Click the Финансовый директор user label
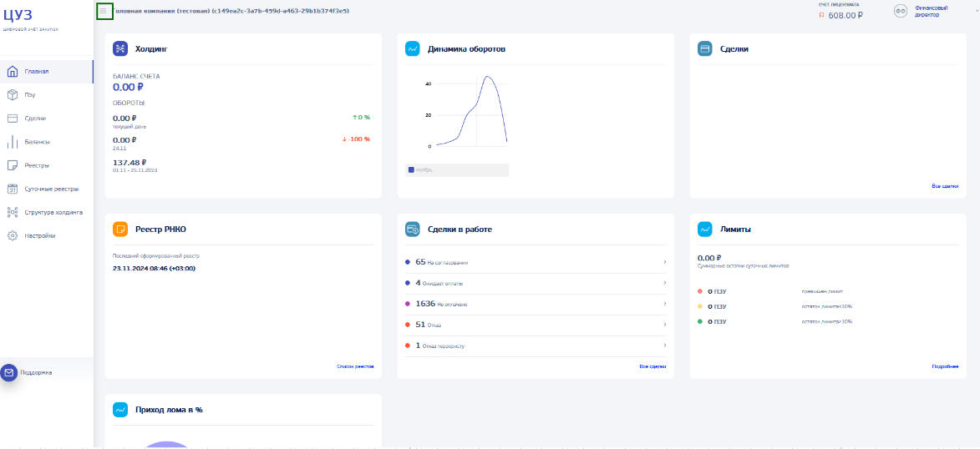The image size is (980, 449). (x=932, y=11)
